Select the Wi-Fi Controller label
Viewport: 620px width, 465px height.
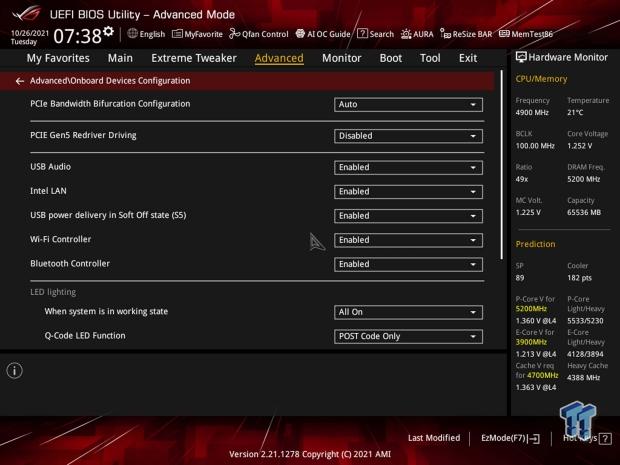click(x=60, y=239)
